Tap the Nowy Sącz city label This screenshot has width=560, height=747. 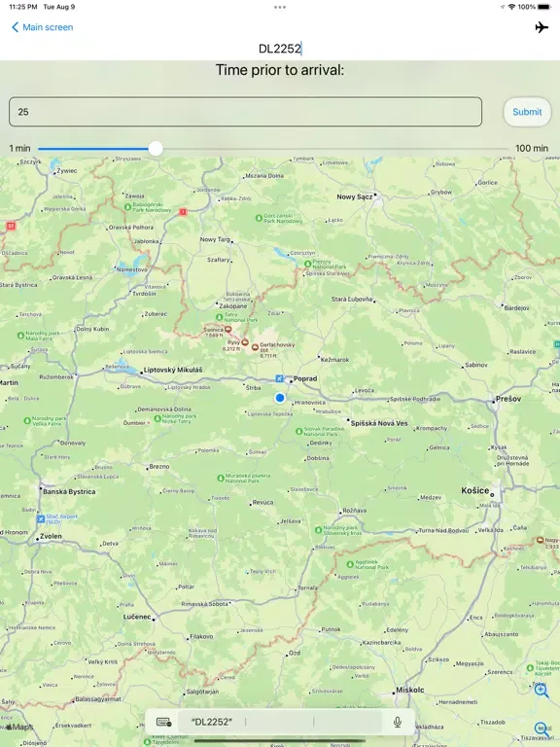click(x=355, y=196)
